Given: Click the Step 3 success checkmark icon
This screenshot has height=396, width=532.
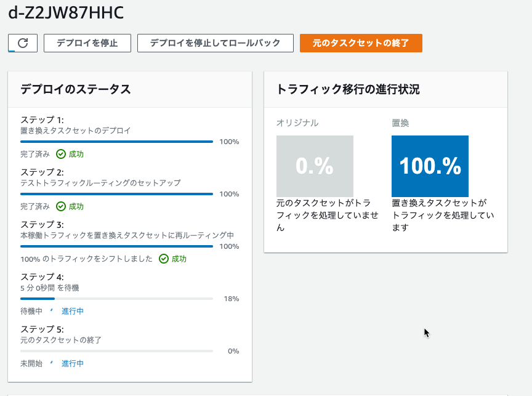Looking at the screenshot, I should [x=164, y=259].
